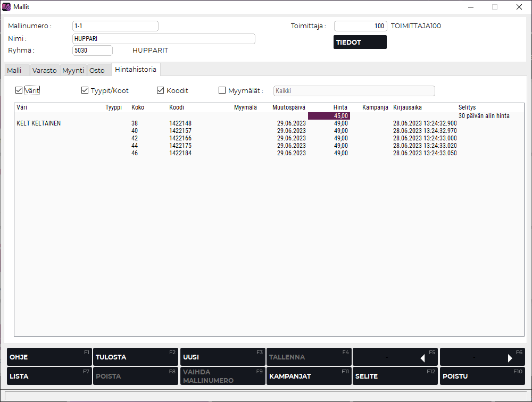Image resolution: width=532 pixels, height=402 pixels.
Task: Select the highlighted 45,00 price cell
Action: pyautogui.click(x=329, y=116)
